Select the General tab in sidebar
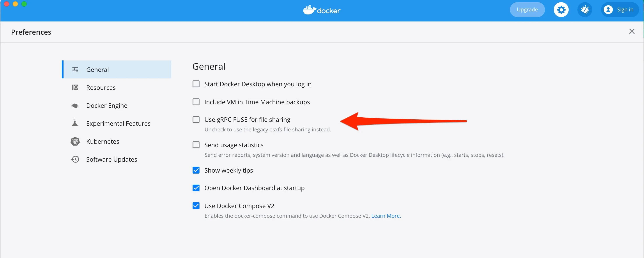Screen dimensions: 644x258 point(97,69)
